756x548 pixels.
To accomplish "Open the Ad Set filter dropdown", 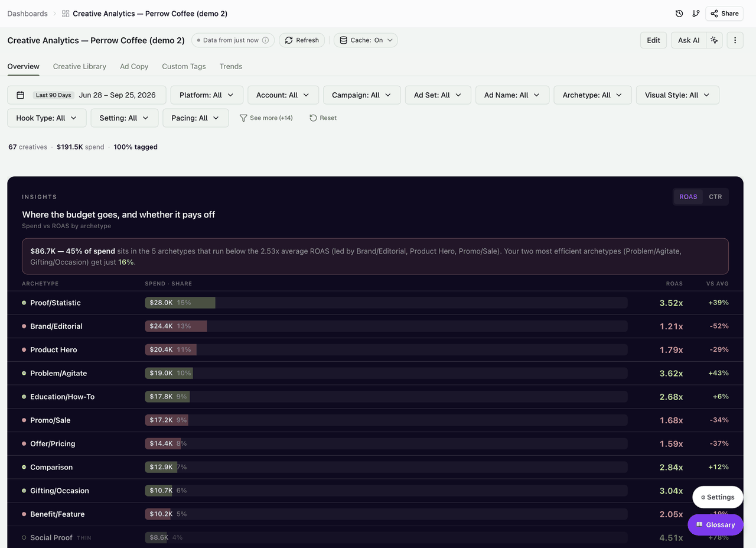I will click(x=438, y=95).
